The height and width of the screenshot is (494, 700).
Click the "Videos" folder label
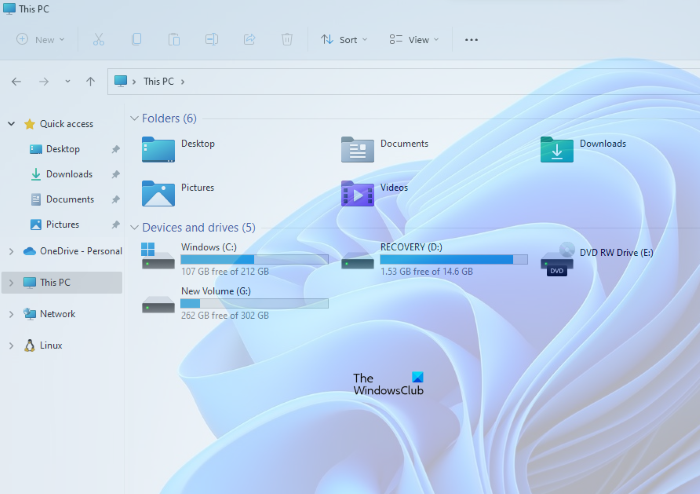[x=394, y=187]
